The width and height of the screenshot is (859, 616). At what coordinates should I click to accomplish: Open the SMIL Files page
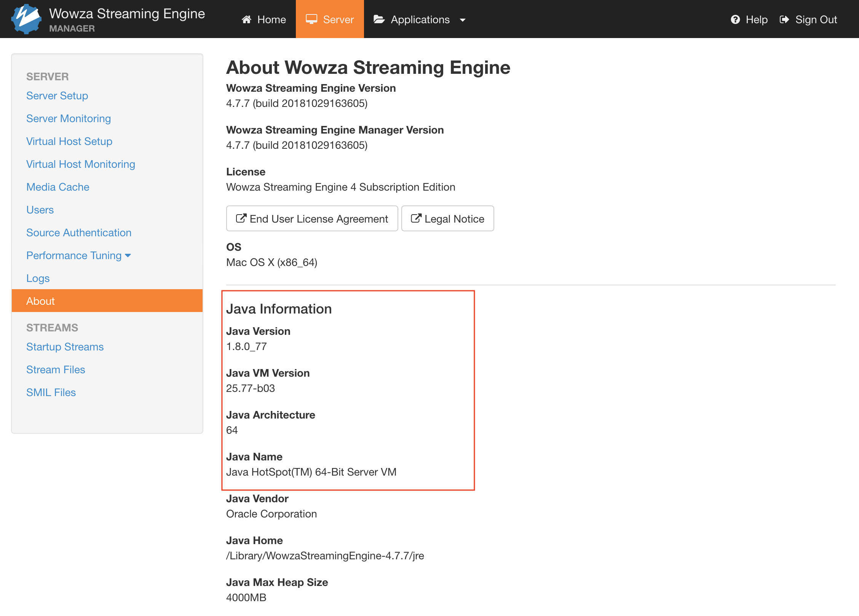tap(51, 392)
